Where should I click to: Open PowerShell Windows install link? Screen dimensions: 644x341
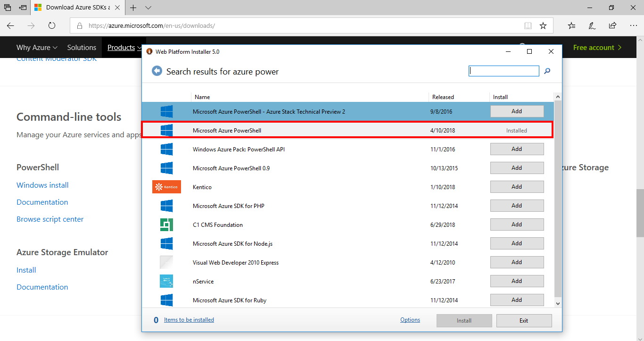point(42,185)
